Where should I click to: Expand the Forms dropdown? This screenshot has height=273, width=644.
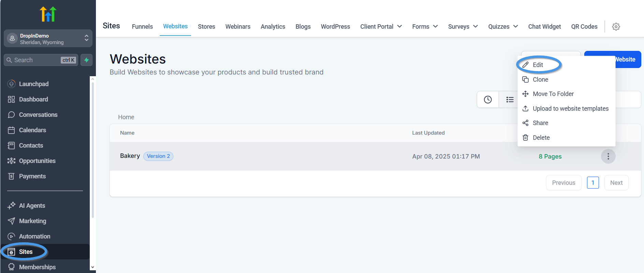pyautogui.click(x=425, y=27)
